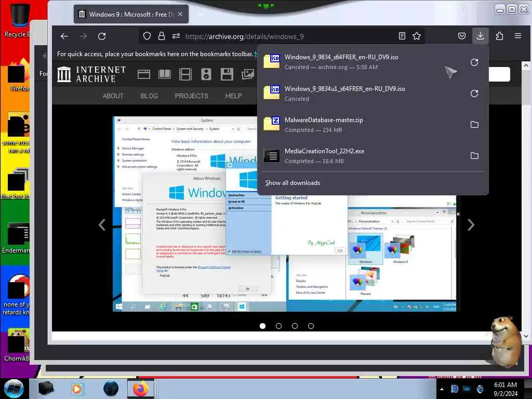This screenshot has width=532, height=399.
Task: Open PROJECTS in Internet Archive nav
Action: click(191, 96)
